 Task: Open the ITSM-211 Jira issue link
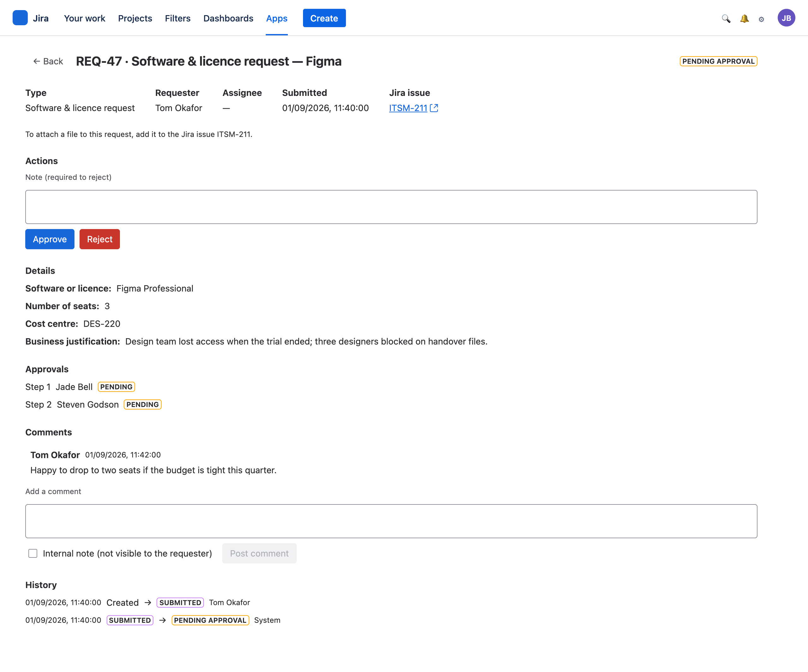[x=408, y=108]
